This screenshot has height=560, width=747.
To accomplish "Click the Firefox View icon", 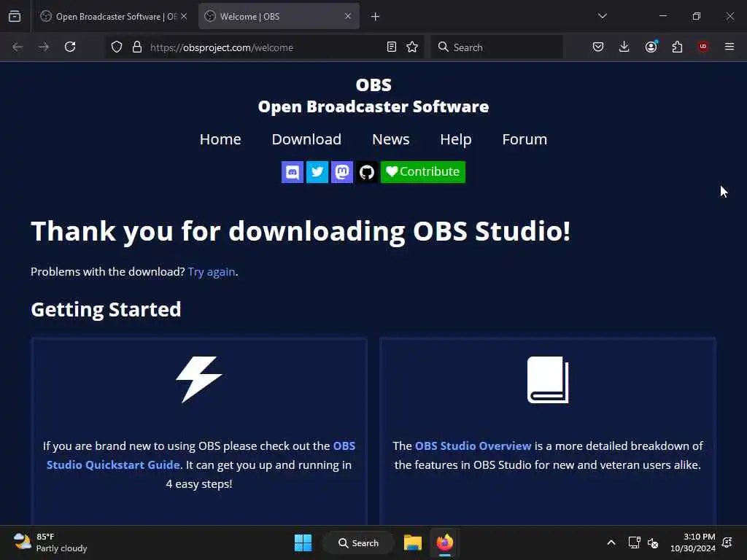I will [x=15, y=16].
